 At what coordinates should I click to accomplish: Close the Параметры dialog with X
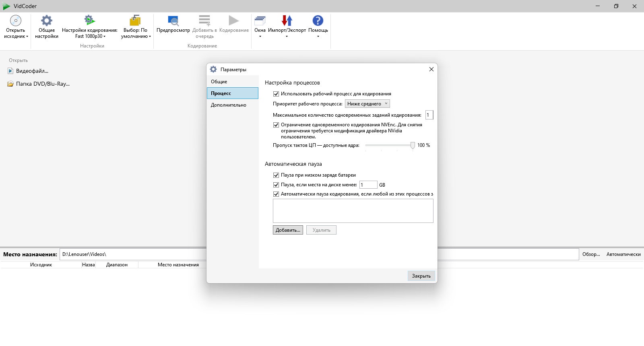click(431, 69)
